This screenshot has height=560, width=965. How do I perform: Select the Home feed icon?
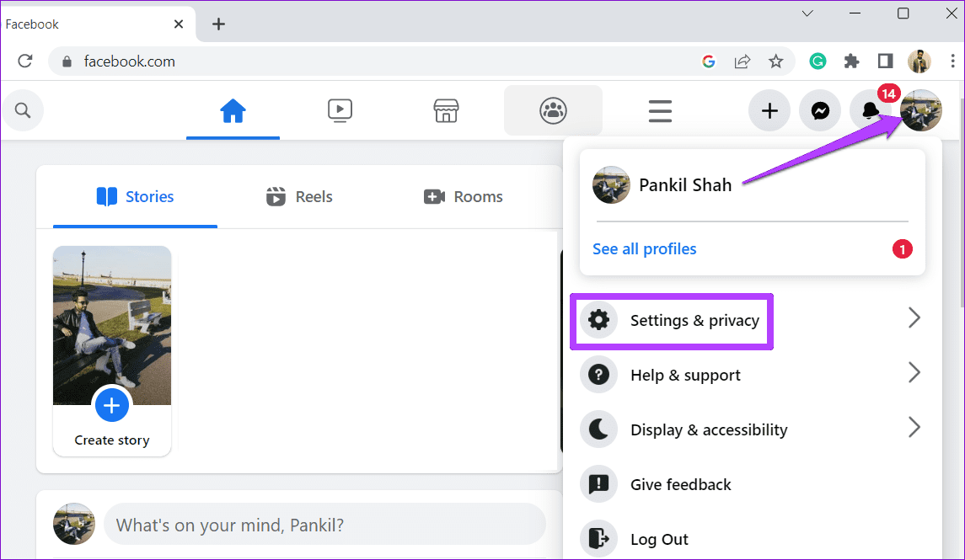pos(233,110)
